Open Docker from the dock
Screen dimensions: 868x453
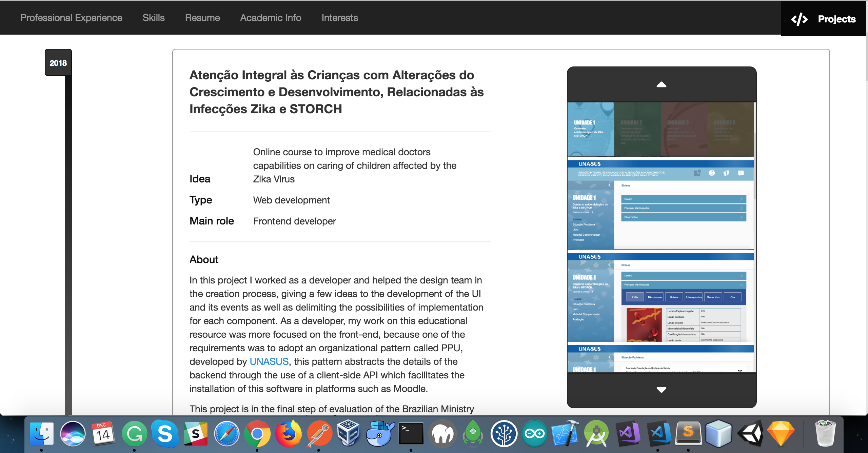(x=380, y=434)
